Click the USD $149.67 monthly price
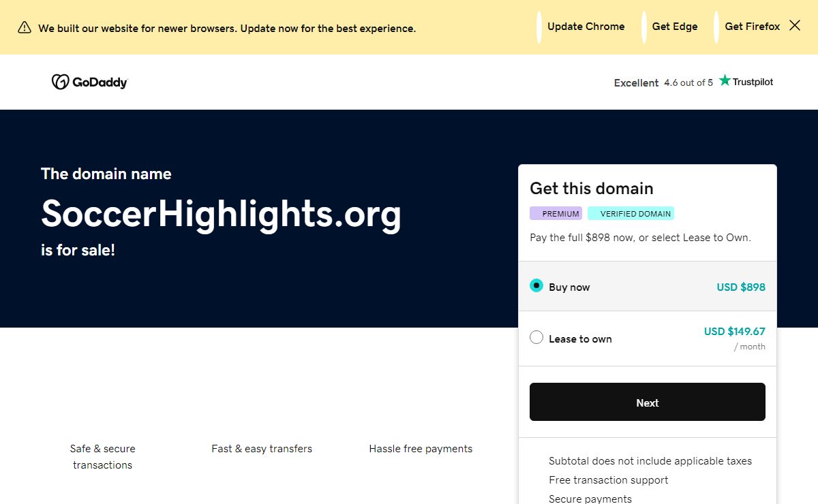Screen dimensions: 818x504 pos(734,332)
